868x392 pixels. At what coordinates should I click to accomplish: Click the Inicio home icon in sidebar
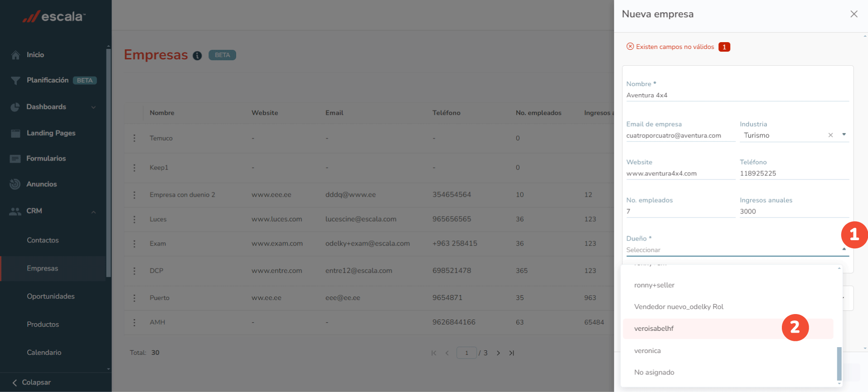(x=15, y=55)
